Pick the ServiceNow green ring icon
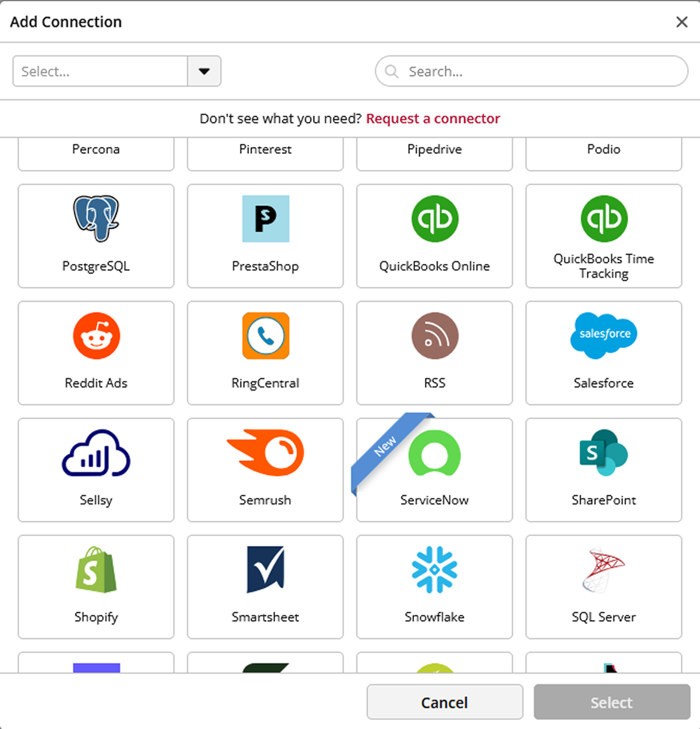Image resolution: width=700 pixels, height=729 pixels. 435,452
